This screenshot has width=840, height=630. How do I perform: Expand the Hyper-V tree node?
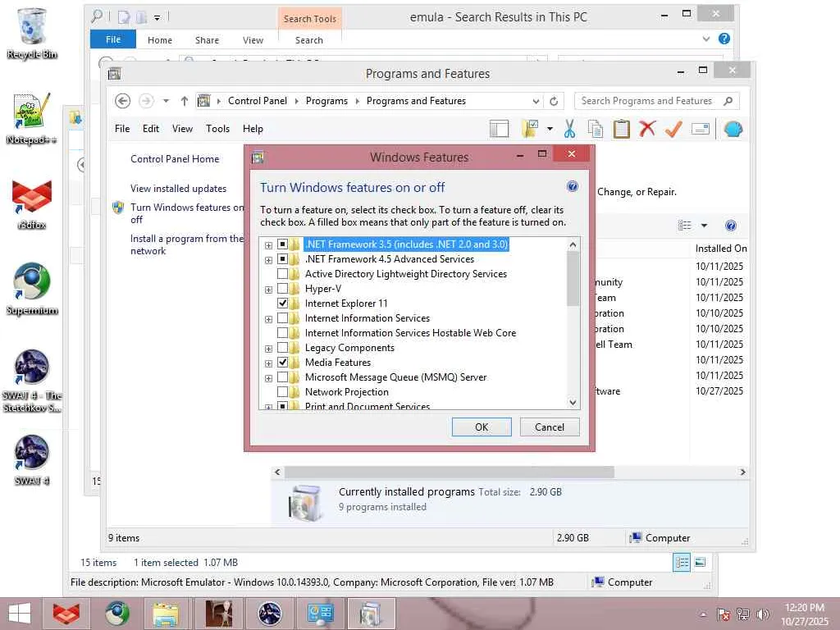(268, 290)
